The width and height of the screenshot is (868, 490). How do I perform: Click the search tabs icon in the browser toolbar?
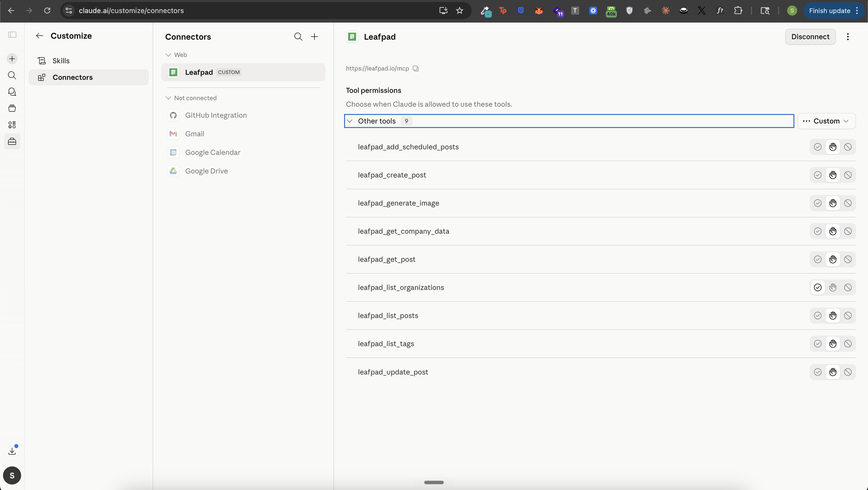pos(765,11)
